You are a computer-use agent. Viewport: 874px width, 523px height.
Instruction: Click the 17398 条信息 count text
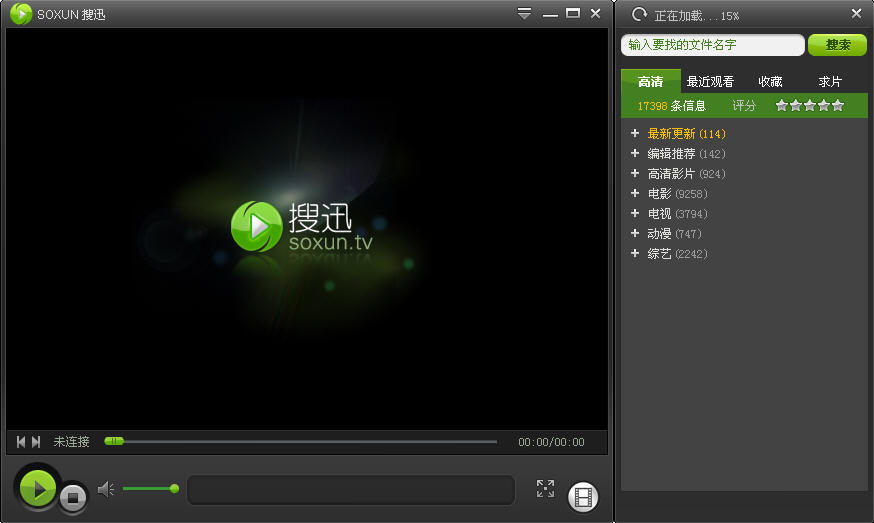coord(671,106)
